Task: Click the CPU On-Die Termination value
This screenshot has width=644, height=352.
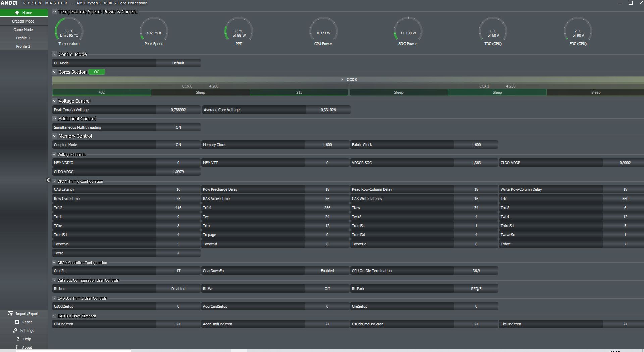Action: coord(476,271)
